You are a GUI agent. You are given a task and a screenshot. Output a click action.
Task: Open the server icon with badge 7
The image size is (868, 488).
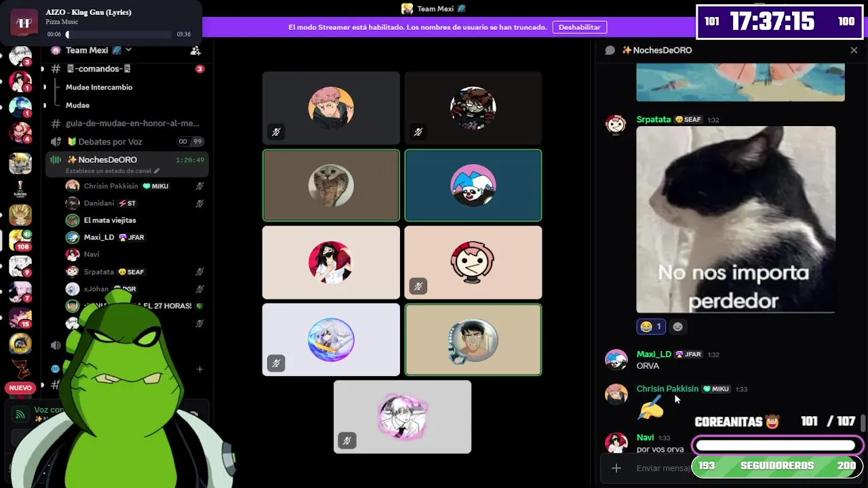(20, 292)
